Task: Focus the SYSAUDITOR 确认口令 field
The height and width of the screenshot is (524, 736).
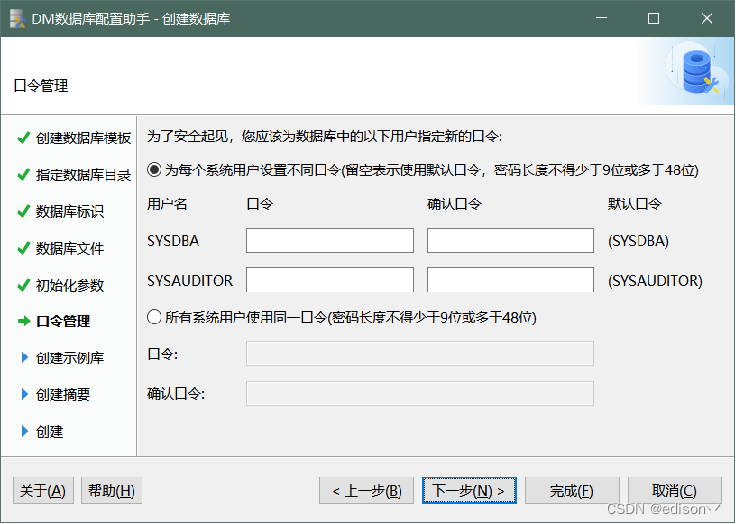Action: (510, 280)
